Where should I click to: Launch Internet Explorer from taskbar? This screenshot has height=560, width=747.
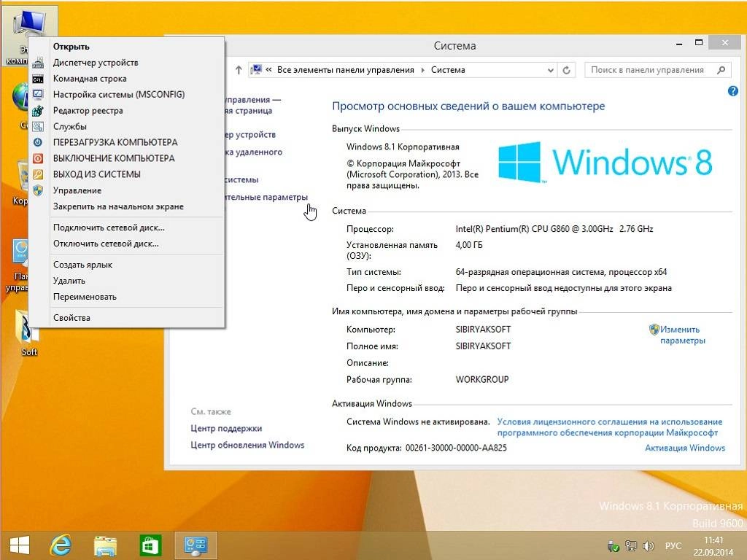61,545
